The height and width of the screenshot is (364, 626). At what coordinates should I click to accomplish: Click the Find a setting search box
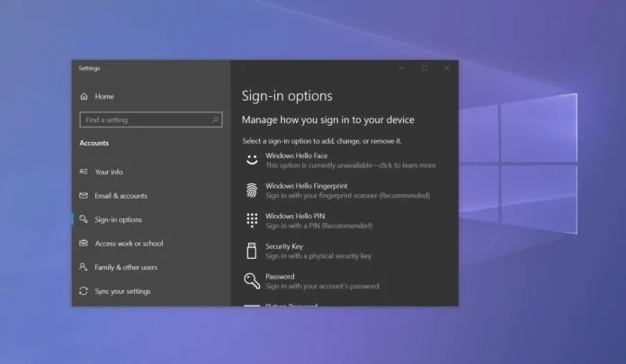(x=144, y=120)
